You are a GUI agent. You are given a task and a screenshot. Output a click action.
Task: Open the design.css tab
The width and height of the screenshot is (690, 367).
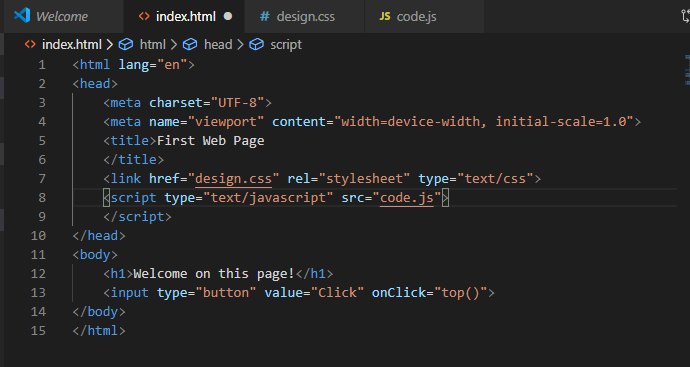(305, 17)
